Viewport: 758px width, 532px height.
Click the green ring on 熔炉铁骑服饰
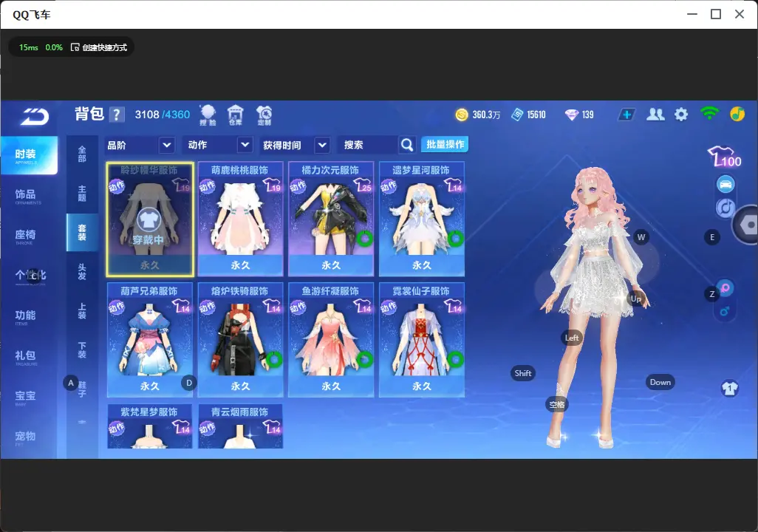[x=274, y=359]
